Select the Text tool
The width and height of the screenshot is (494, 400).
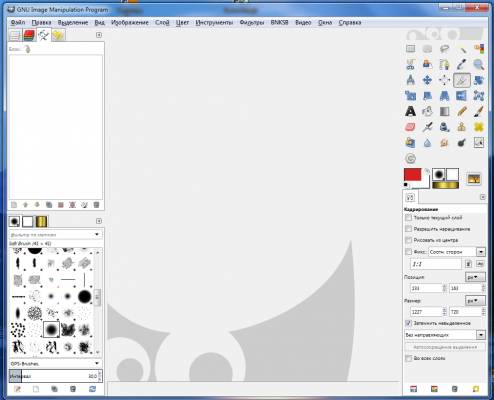(x=410, y=111)
